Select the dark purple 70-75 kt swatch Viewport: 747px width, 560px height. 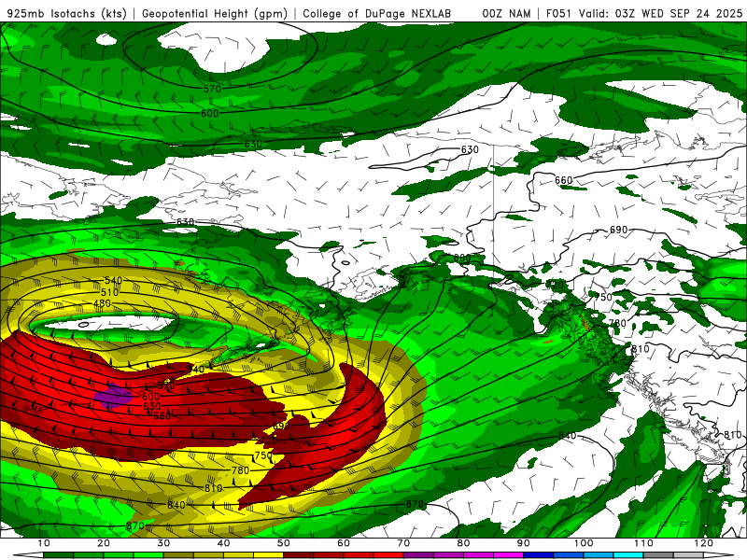(418, 555)
